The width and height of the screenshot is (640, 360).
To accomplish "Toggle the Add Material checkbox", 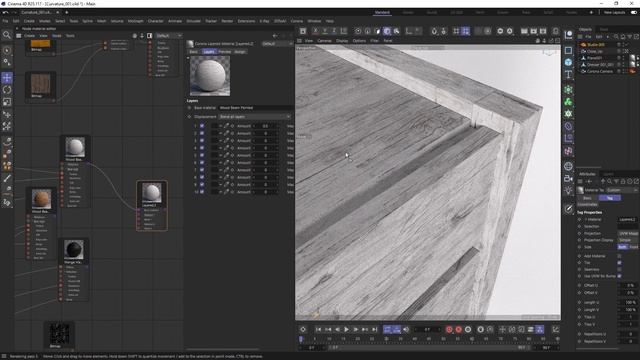I will [x=620, y=256].
